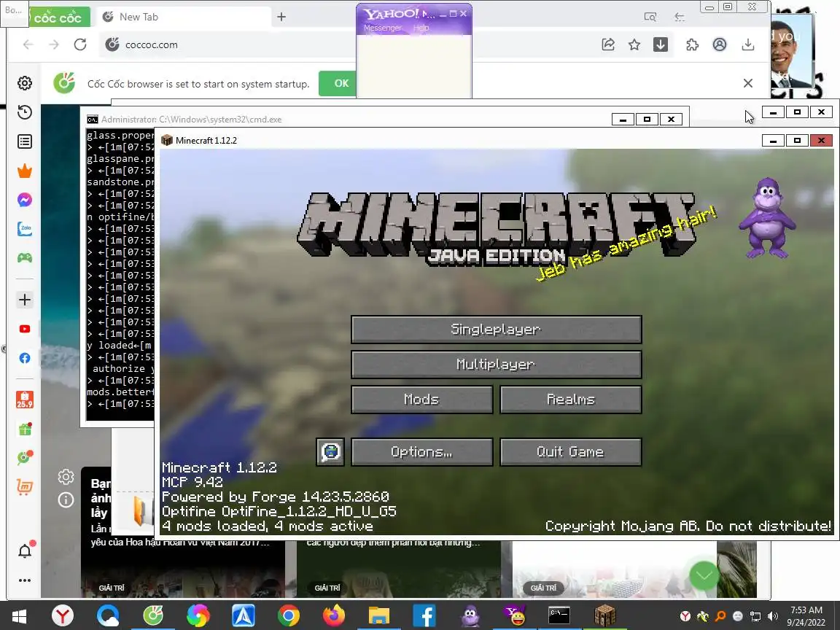Open a new browser tab with plus
This screenshot has width=840, height=630.
[x=281, y=17]
